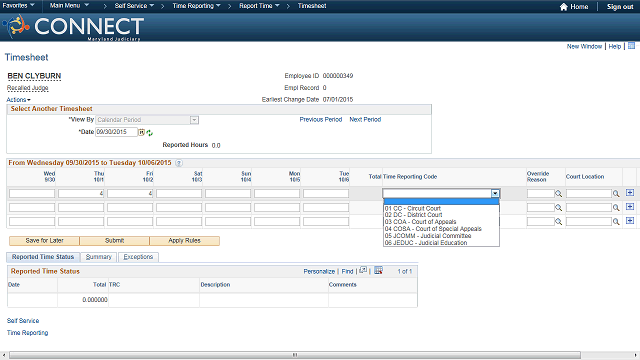Viewport: 640px width, 360px height.
Task: Click the Personalize link
Action: click(x=319, y=271)
